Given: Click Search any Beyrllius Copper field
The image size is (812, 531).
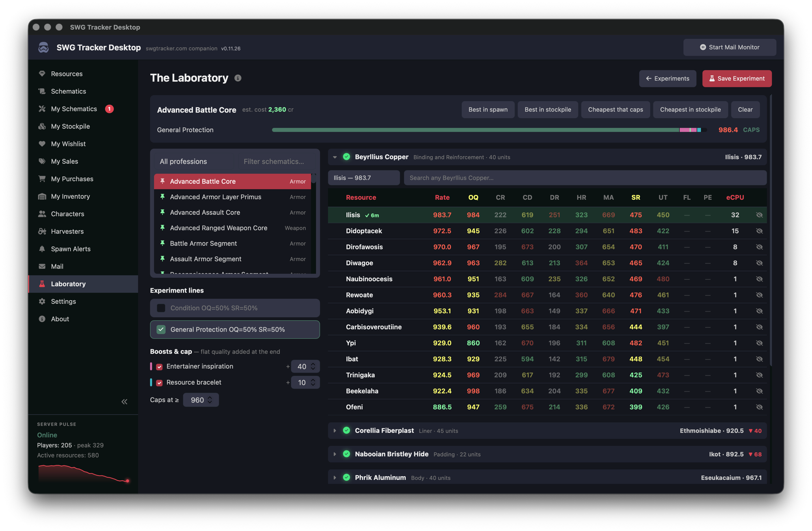Looking at the screenshot, I should 585,178.
